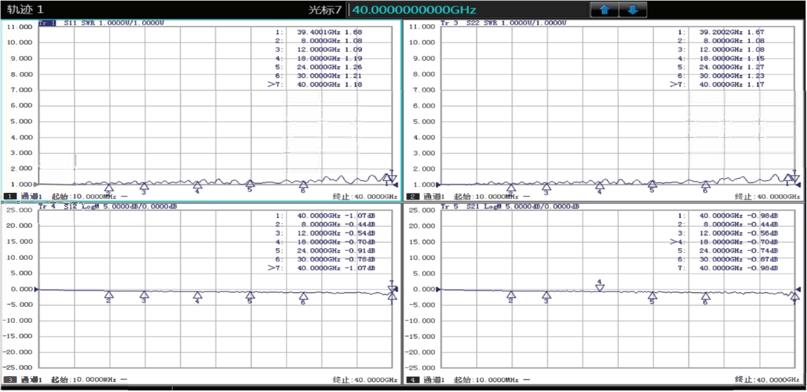Click S21 active readout row 18.0000GHz -0.70dB
The width and height of the screenshot is (807, 392).
(724, 242)
